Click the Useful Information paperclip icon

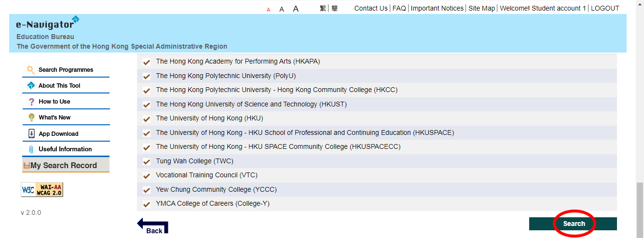click(x=31, y=149)
